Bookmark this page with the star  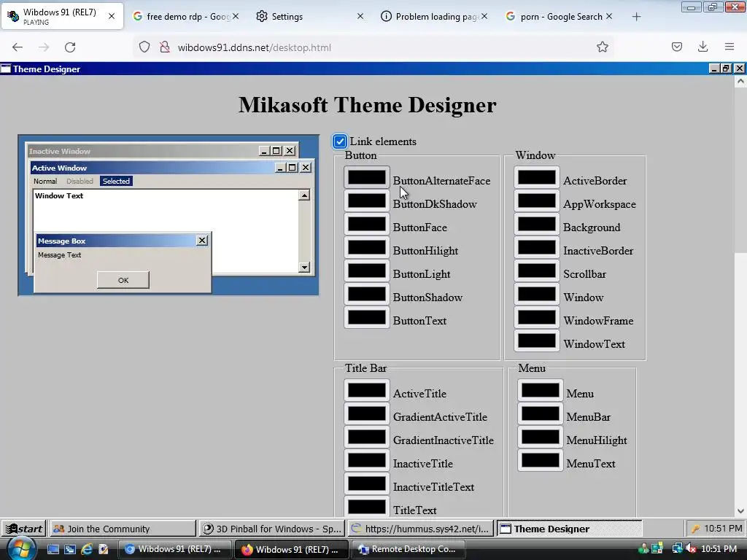click(602, 47)
